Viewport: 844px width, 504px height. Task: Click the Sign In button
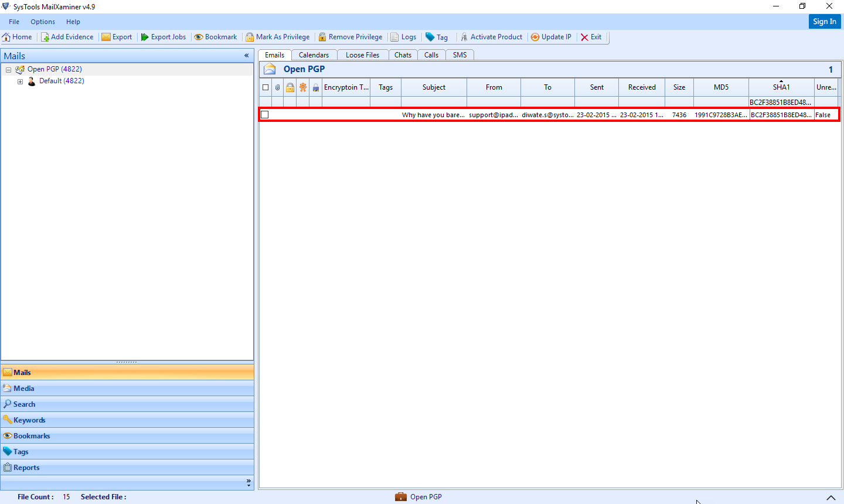824,22
